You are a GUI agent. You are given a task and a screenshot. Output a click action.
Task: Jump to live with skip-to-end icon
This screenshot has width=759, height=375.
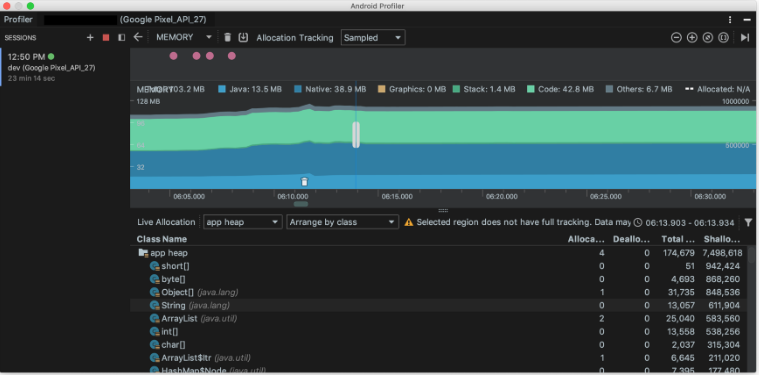pos(745,38)
